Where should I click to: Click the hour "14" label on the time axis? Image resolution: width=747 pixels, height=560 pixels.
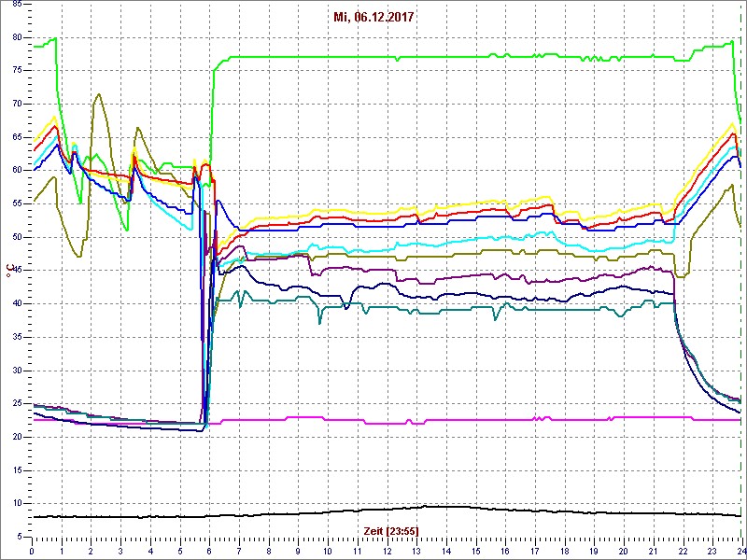pyautogui.click(x=446, y=550)
